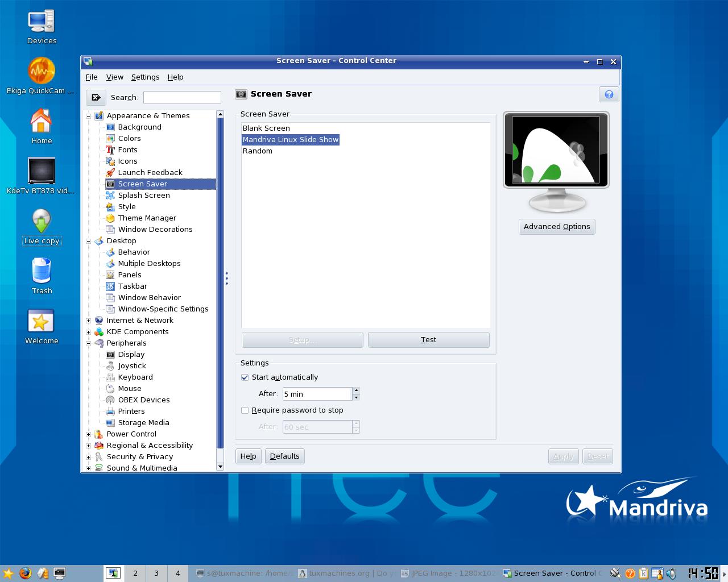Open the Settings menu
Viewport: 728px width, 582px height.
(145, 77)
